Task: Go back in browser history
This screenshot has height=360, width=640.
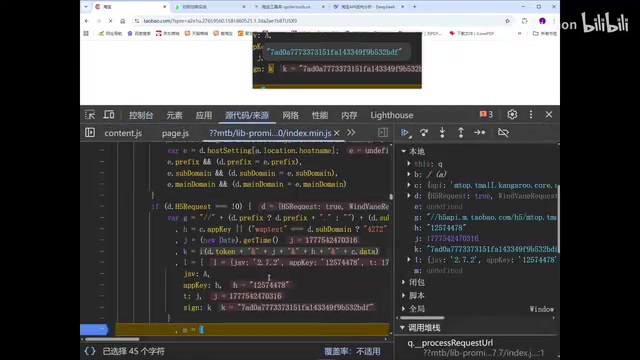Action: tap(87, 21)
